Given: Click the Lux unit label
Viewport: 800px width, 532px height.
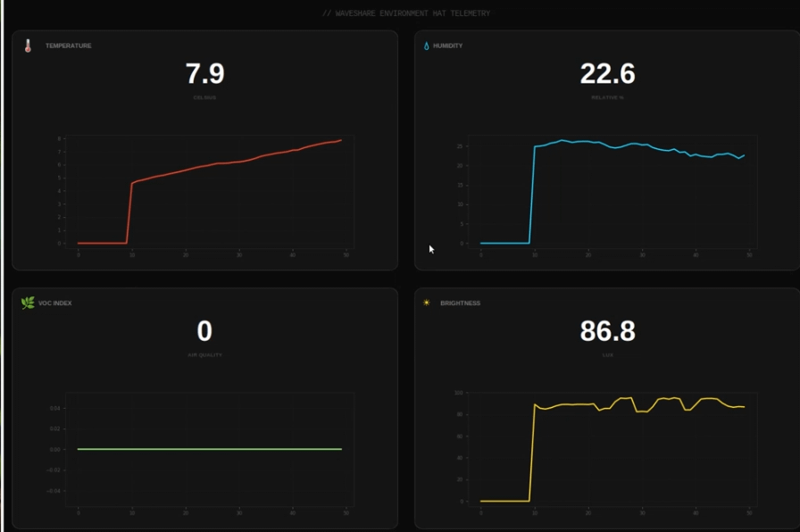Looking at the screenshot, I should [x=607, y=355].
